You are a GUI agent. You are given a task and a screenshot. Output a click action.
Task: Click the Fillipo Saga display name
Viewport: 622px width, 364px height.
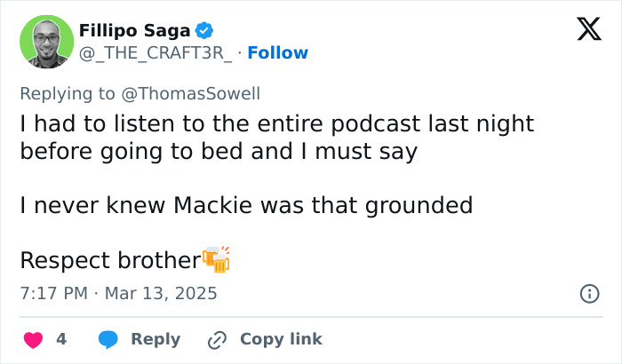point(127,30)
